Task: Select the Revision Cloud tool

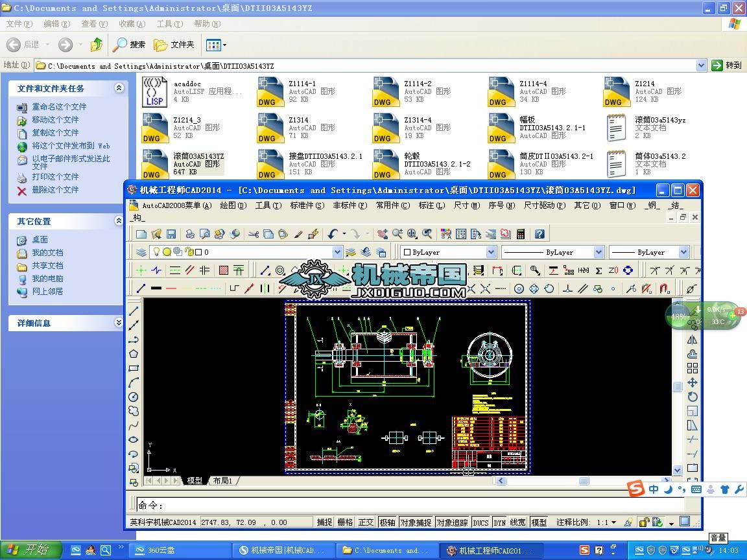Action: coord(134,410)
